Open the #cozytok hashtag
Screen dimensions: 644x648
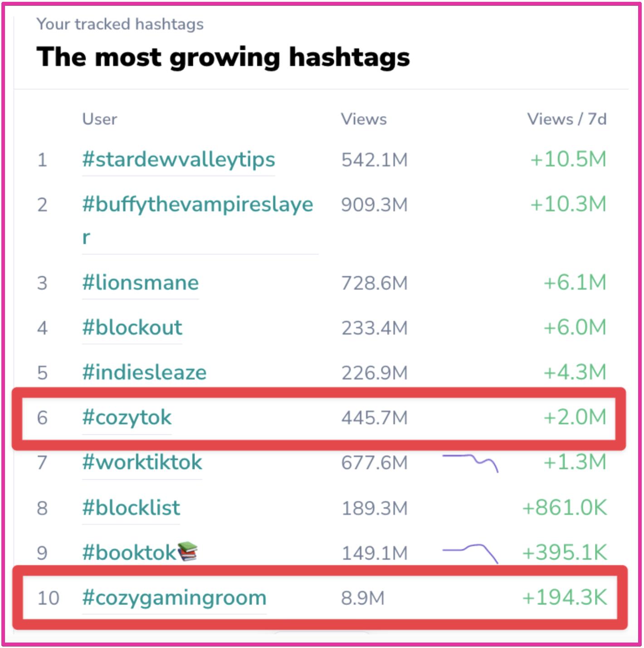pos(127,418)
